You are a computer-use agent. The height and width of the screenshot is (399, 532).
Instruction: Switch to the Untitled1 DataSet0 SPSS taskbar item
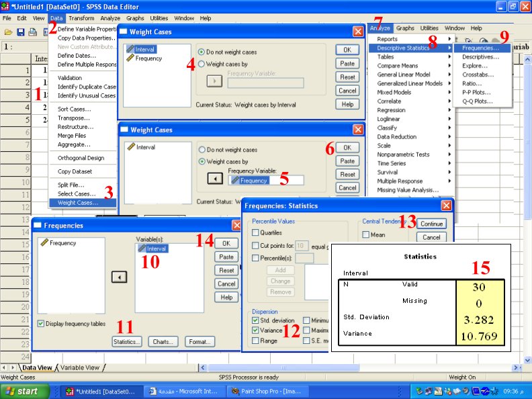pyautogui.click(x=101, y=391)
